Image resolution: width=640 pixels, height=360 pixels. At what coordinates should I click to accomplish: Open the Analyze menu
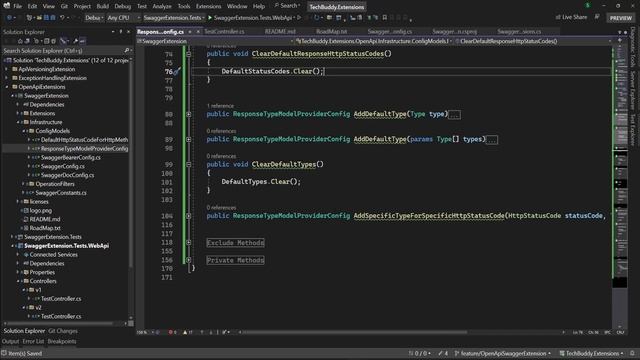tap(162, 6)
